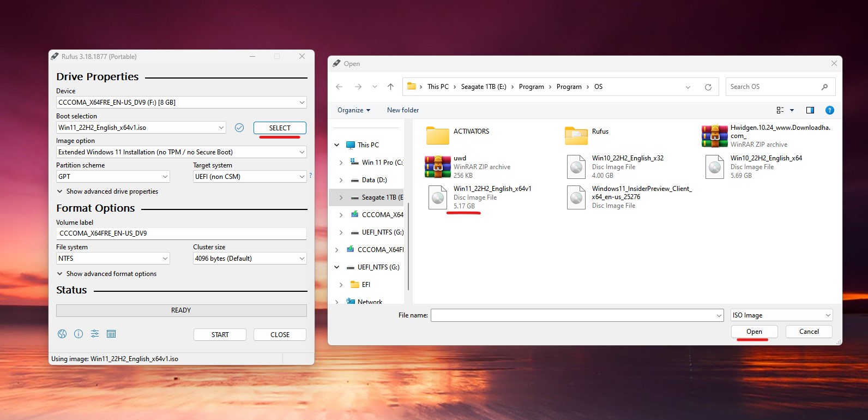Open the File name history dropdown arrow
868x420 pixels.
(719, 315)
